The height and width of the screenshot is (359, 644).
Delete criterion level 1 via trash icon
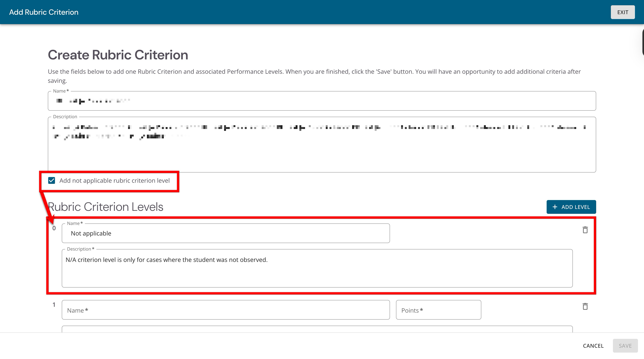[585, 306]
